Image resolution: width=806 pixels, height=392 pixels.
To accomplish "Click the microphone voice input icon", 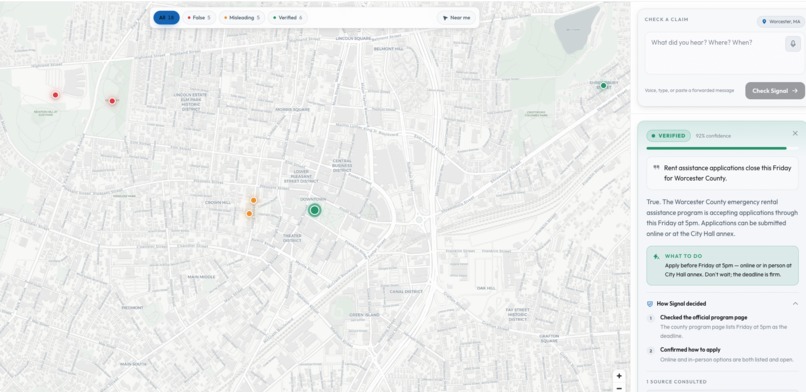I will (793, 44).
